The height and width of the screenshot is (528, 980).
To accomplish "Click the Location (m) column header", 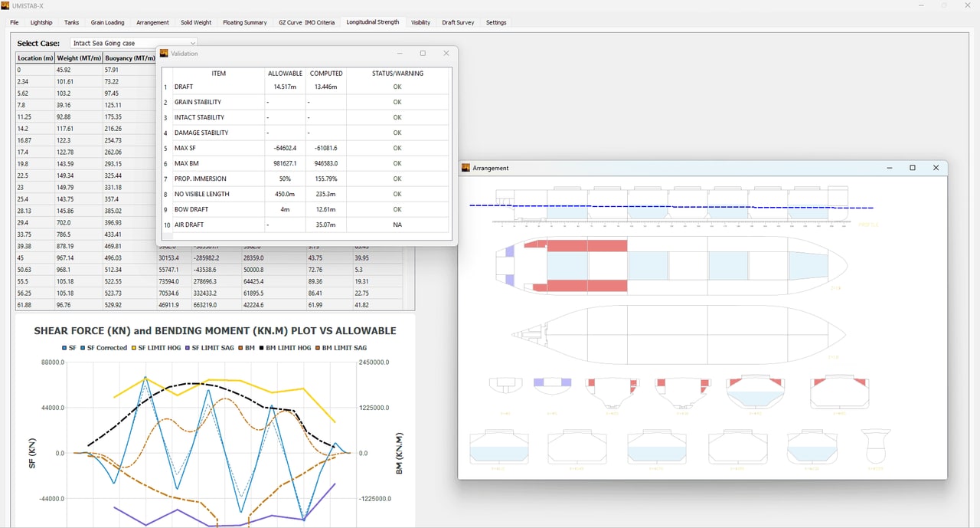I will 35,58.
